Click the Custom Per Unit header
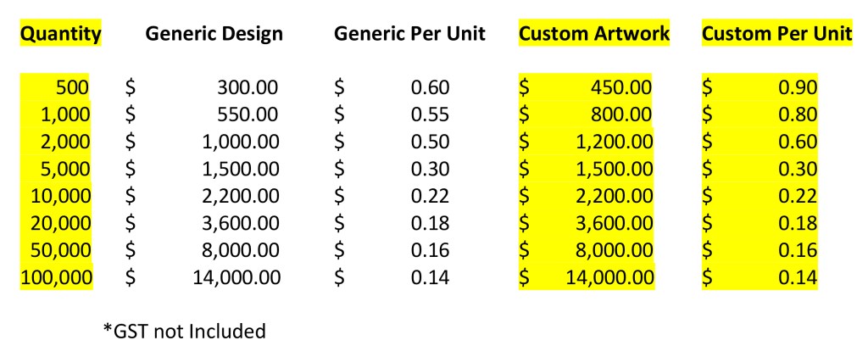Screen dimensions: 868x357 click(776, 35)
